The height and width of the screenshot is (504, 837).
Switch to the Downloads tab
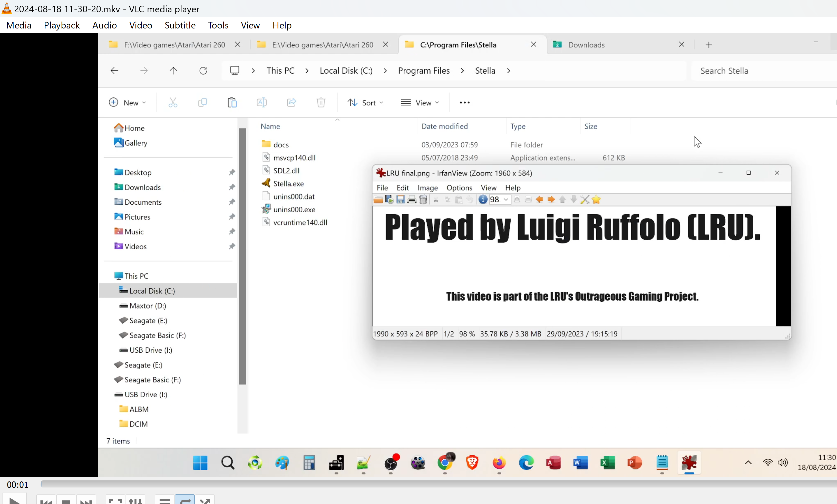point(586,45)
